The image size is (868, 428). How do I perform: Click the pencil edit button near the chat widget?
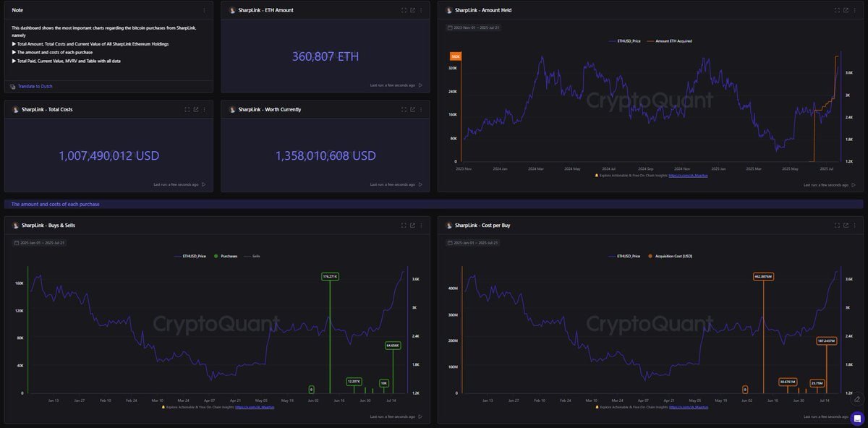click(x=857, y=398)
